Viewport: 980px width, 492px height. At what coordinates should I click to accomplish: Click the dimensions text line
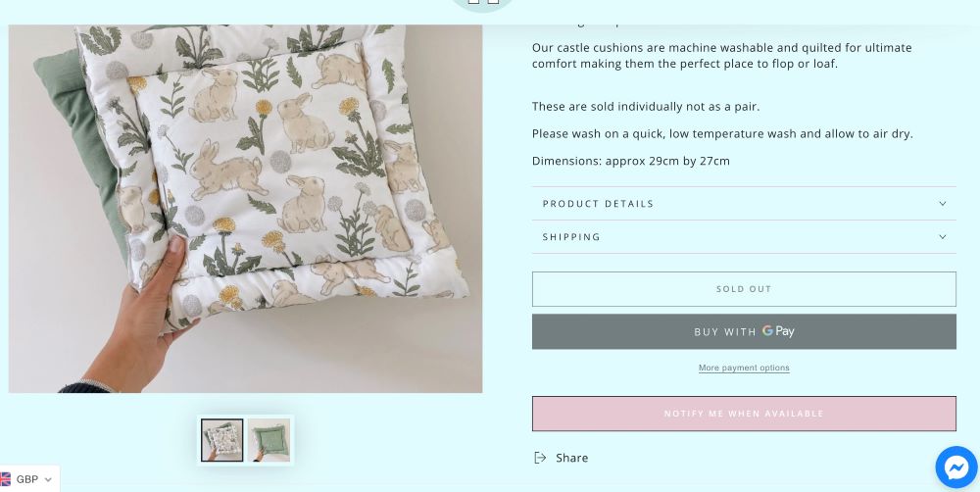(630, 161)
